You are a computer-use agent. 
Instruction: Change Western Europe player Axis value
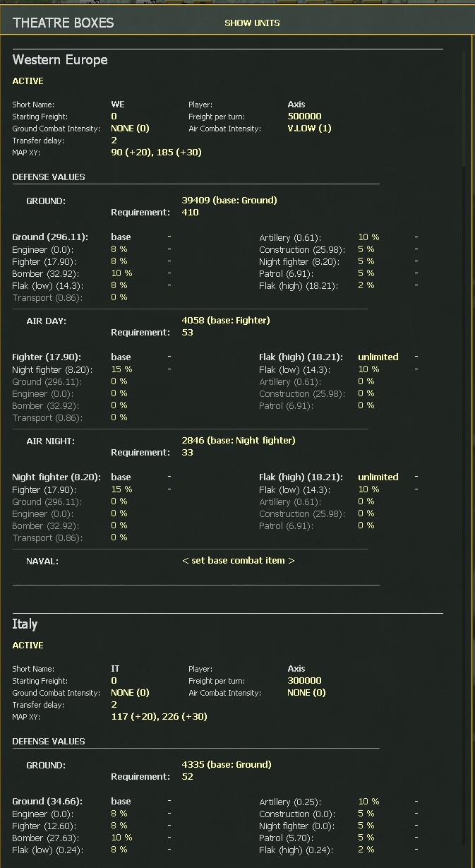click(296, 105)
